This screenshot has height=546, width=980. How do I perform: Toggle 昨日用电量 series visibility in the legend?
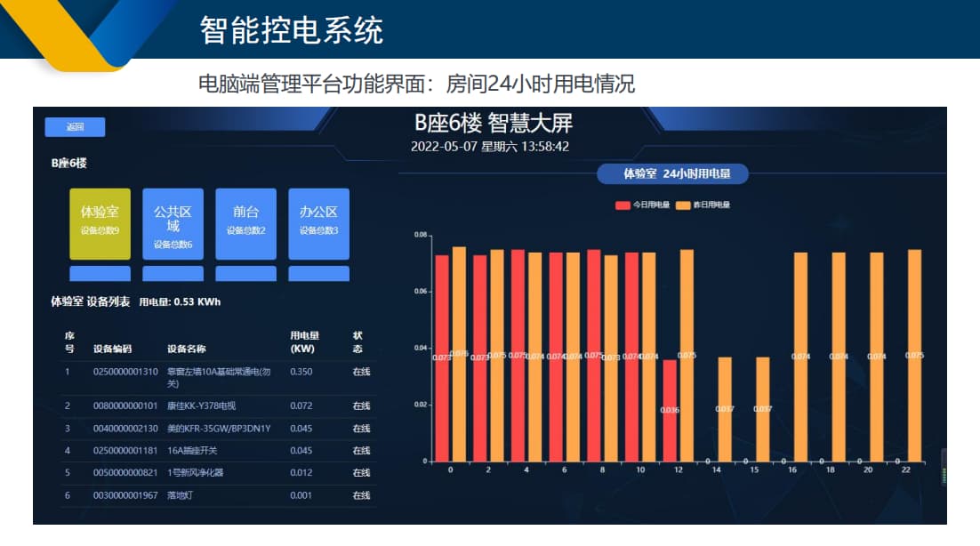[x=711, y=205]
